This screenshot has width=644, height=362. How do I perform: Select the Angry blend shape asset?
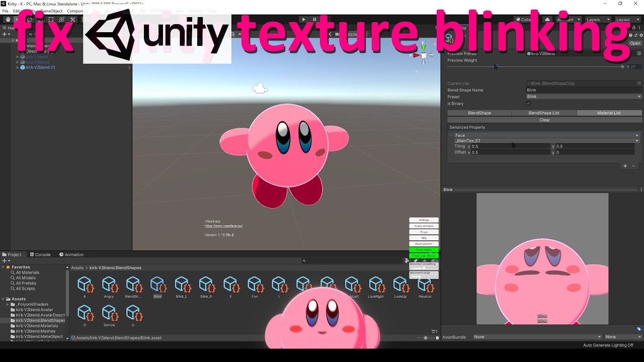(x=109, y=287)
